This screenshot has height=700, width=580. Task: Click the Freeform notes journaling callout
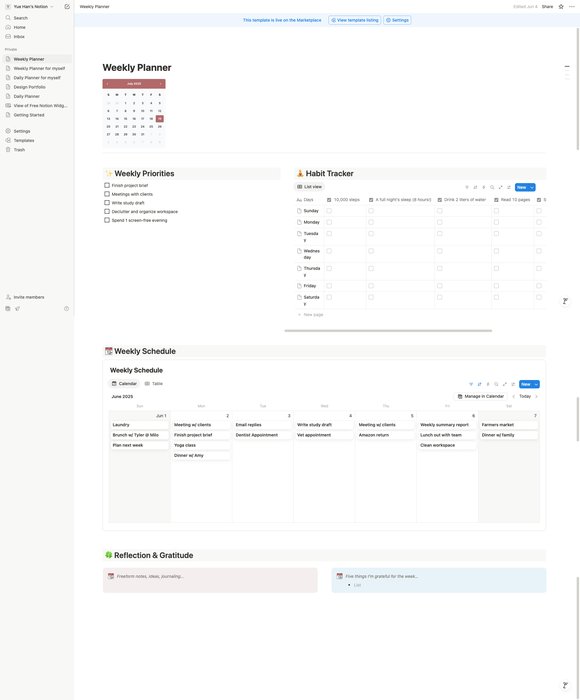(210, 580)
